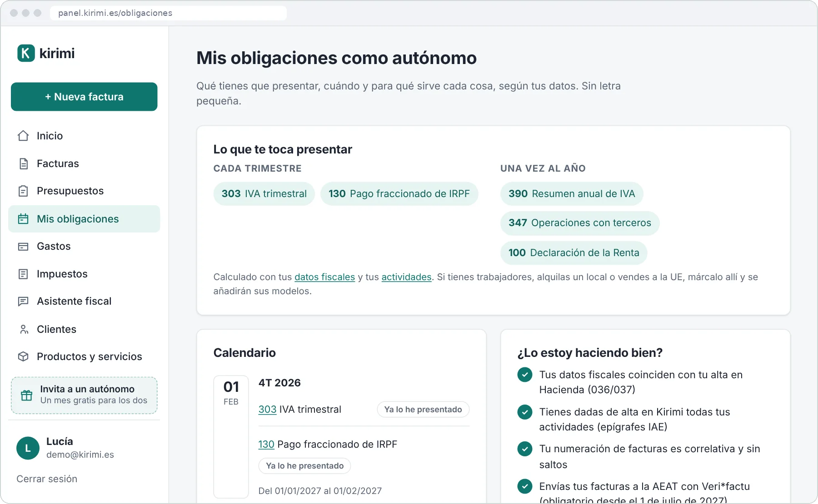The image size is (818, 504).
Task: Go to Facturas section
Action: click(84, 163)
